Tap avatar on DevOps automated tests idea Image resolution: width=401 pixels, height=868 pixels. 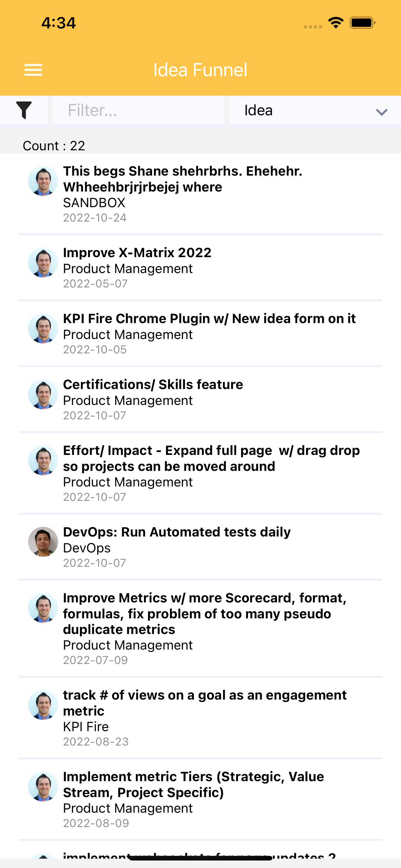tap(43, 541)
